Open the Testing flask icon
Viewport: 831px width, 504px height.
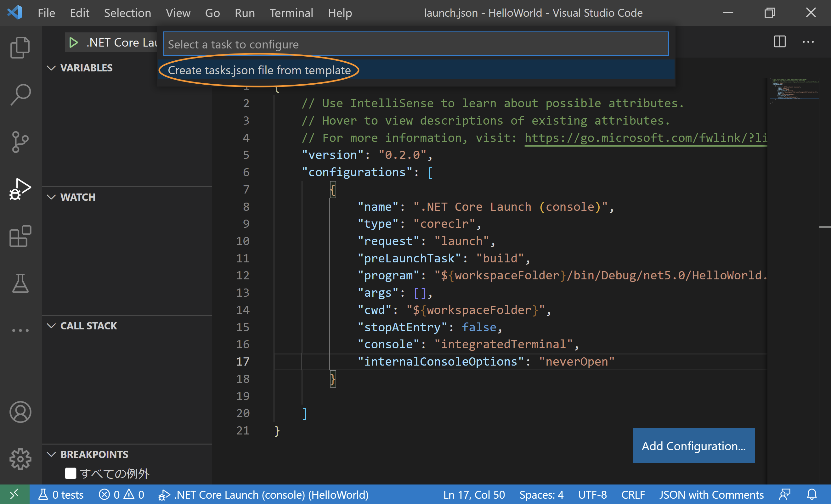point(20,283)
